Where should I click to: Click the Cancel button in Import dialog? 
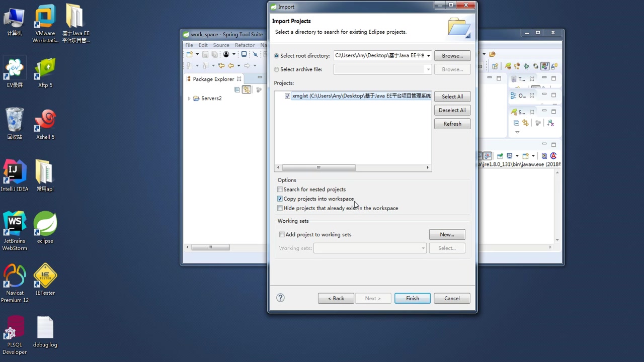[x=452, y=298]
